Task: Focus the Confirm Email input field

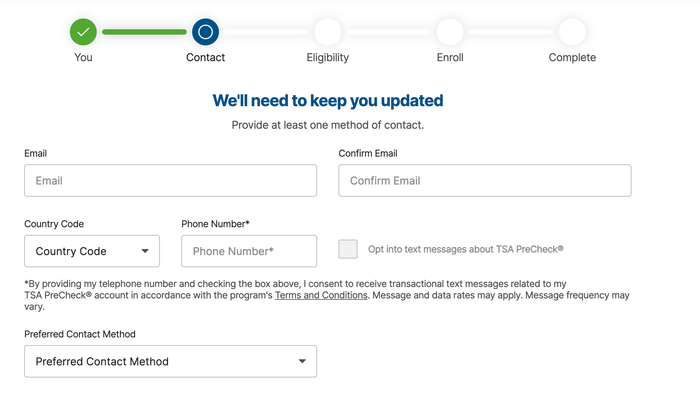Action: [x=485, y=180]
